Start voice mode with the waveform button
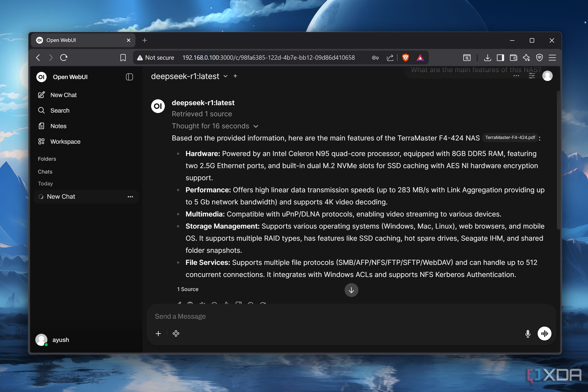The height and width of the screenshot is (392, 588). 544,334
